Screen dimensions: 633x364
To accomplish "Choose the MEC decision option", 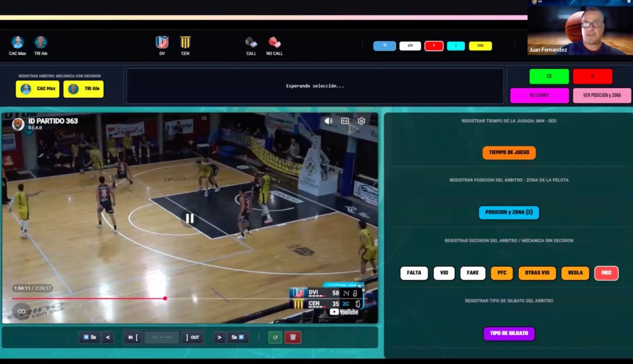I will click(606, 273).
